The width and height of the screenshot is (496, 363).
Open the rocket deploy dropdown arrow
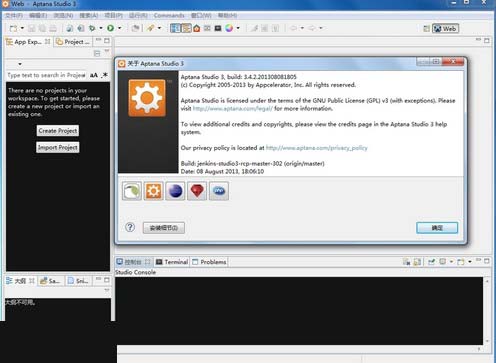coord(159,28)
